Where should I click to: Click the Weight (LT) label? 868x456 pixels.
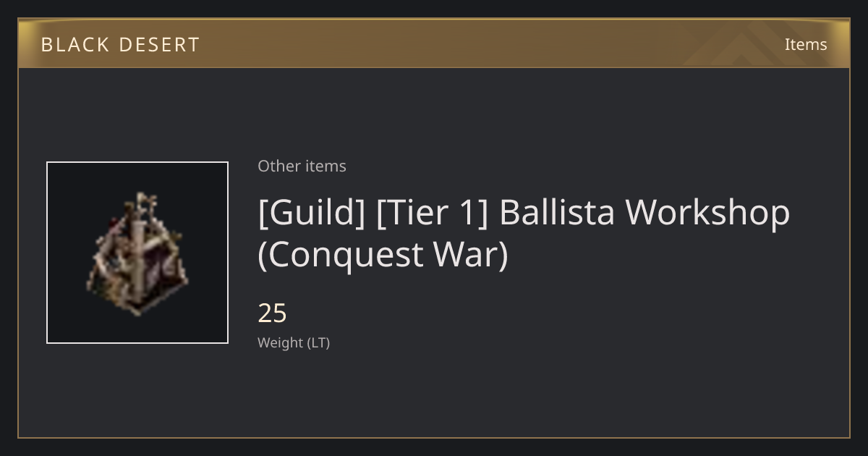tap(294, 342)
